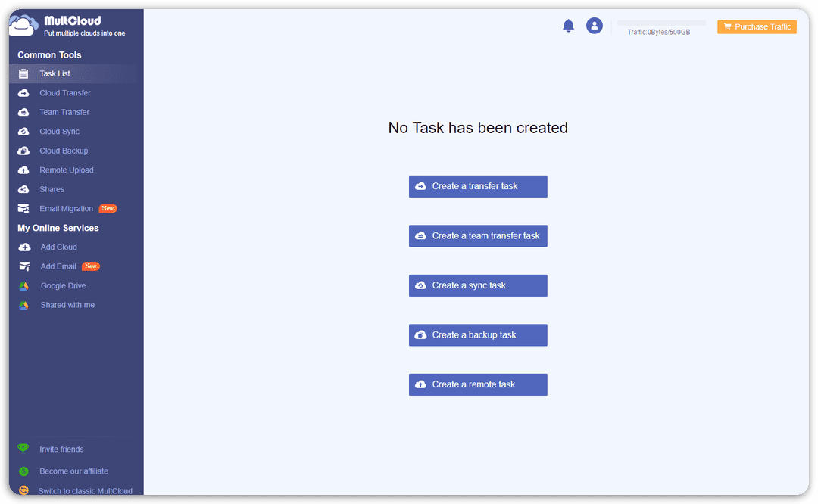
Task: Click the Purchase Traffic button
Action: pyautogui.click(x=757, y=26)
